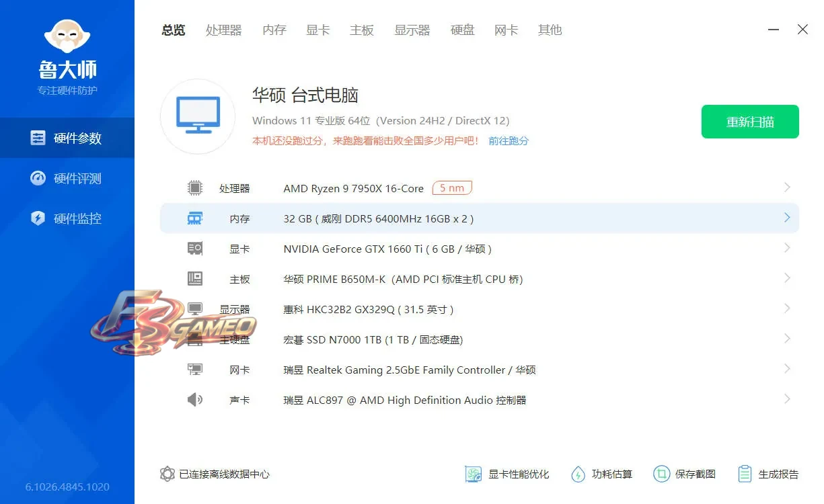The width and height of the screenshot is (824, 504).
Task: Expand the 主硬盘 row chevron
Action: [x=787, y=339]
